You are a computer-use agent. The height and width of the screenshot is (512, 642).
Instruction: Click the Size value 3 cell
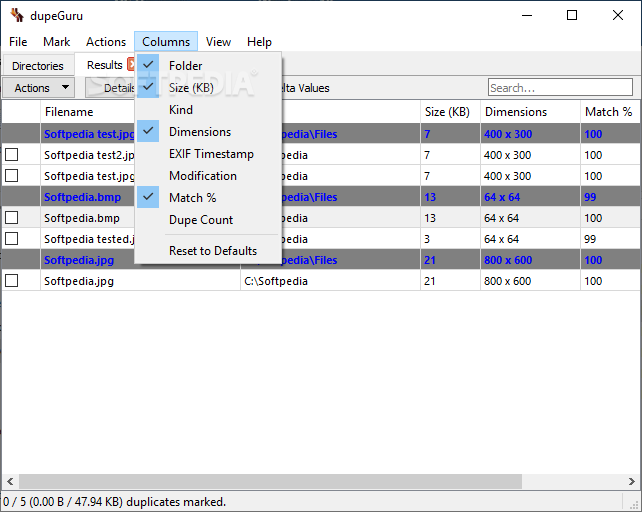click(450, 239)
